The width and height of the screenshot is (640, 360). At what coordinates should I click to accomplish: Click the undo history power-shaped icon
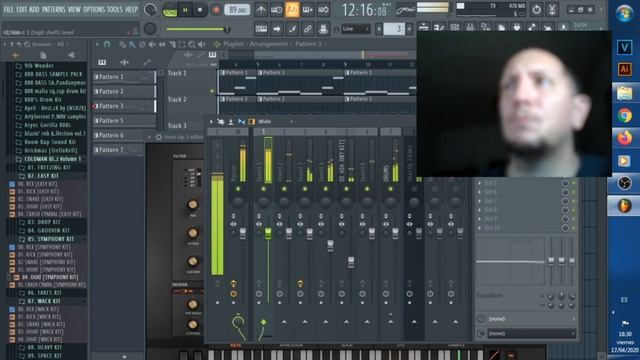tap(536, 9)
